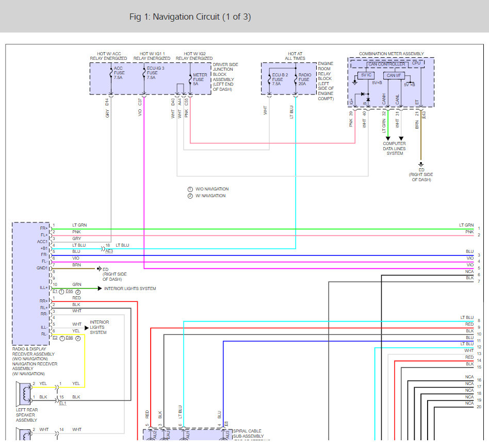The height and width of the screenshot is (448, 489).
Task: Click LEFT REAR SPEAKER ASSEMBLY label
Action: tap(27, 415)
